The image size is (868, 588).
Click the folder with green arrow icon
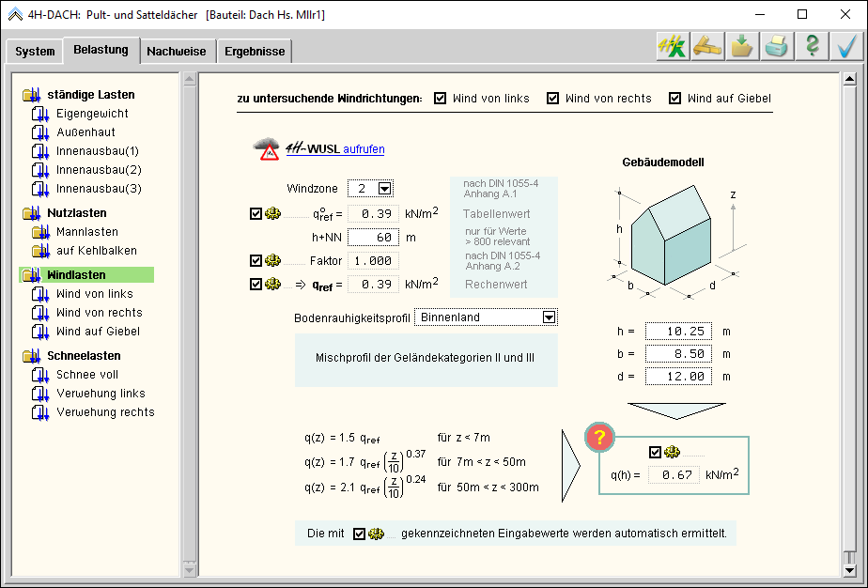(742, 47)
